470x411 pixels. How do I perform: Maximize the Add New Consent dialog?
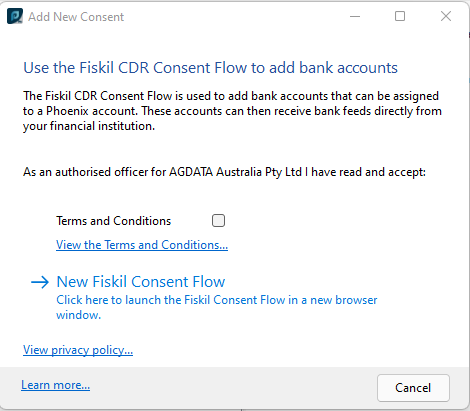(x=400, y=16)
